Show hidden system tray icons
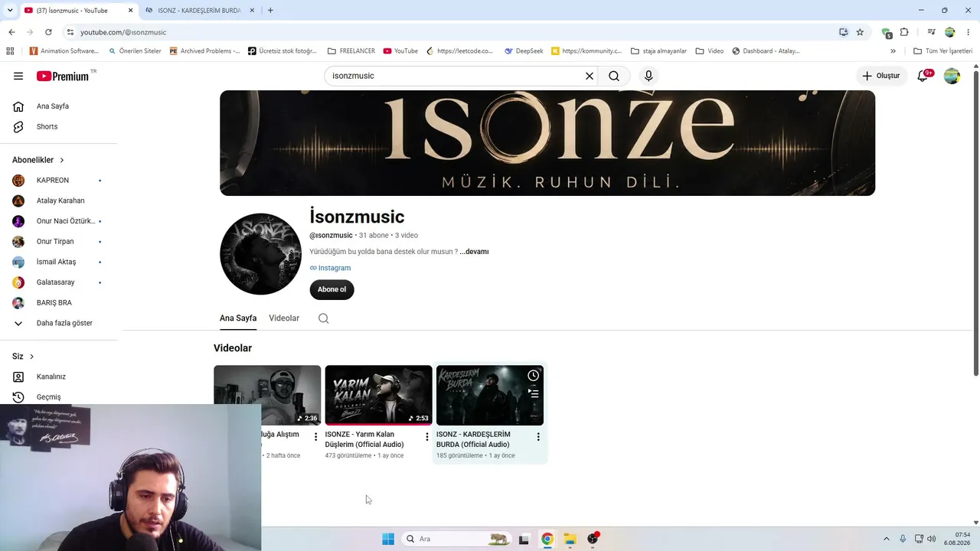Viewport: 980px width, 551px height. (887, 539)
